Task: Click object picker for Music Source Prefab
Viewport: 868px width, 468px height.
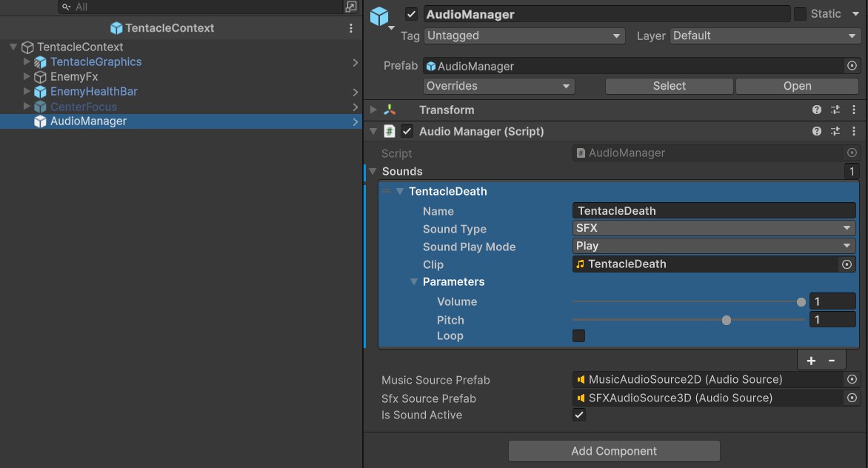Action: pyautogui.click(x=852, y=379)
